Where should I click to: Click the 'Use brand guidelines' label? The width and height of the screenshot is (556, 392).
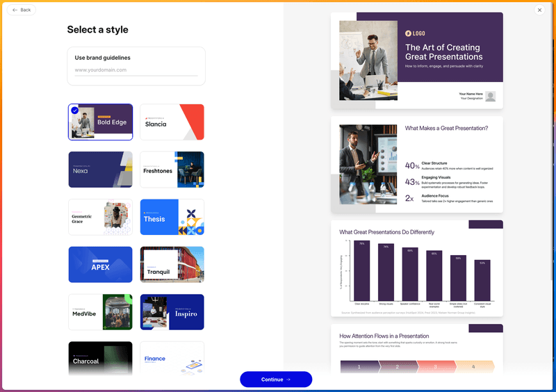(102, 58)
